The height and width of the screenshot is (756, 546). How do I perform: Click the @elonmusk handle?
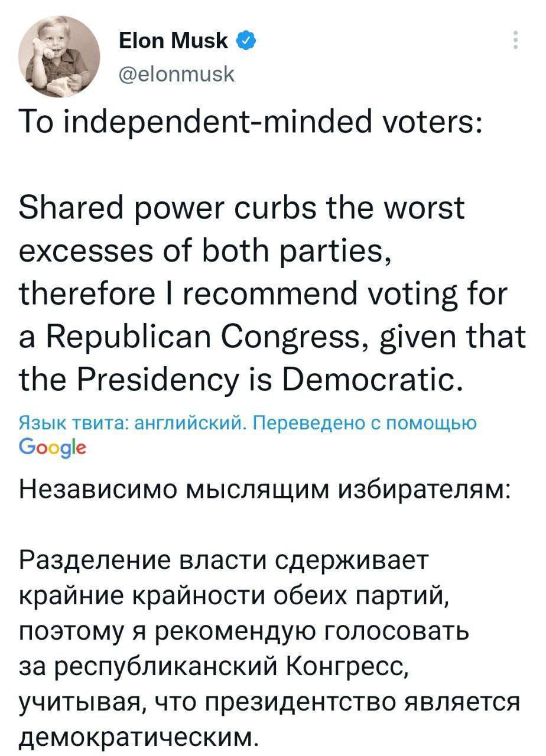pyautogui.click(x=177, y=74)
